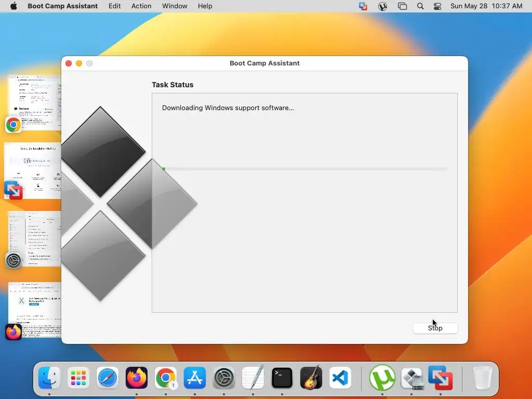Minimize the Boot Camp Assistant window
This screenshot has width=532, height=399.
coord(79,63)
